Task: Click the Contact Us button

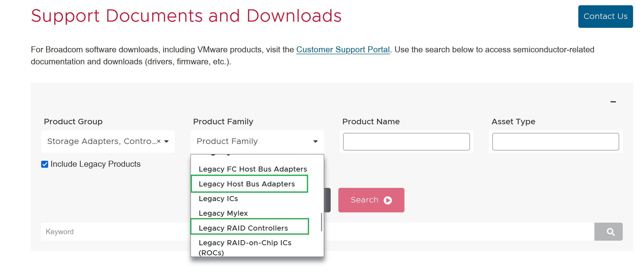Action: (x=605, y=17)
